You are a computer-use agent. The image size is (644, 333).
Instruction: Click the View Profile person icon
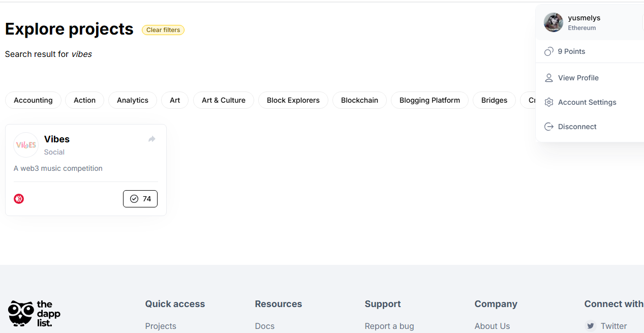coord(549,78)
